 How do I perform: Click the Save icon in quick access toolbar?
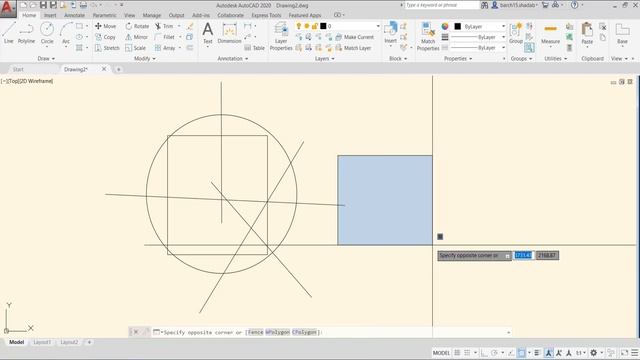[43, 5]
